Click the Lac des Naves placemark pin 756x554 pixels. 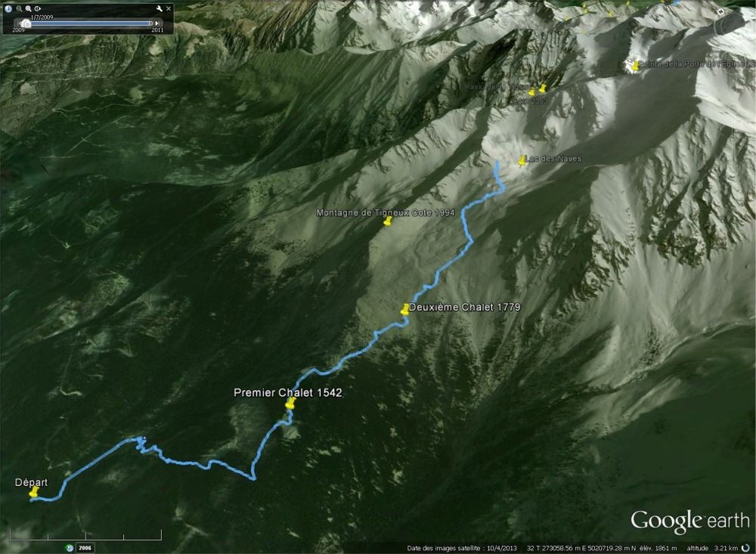click(x=522, y=161)
